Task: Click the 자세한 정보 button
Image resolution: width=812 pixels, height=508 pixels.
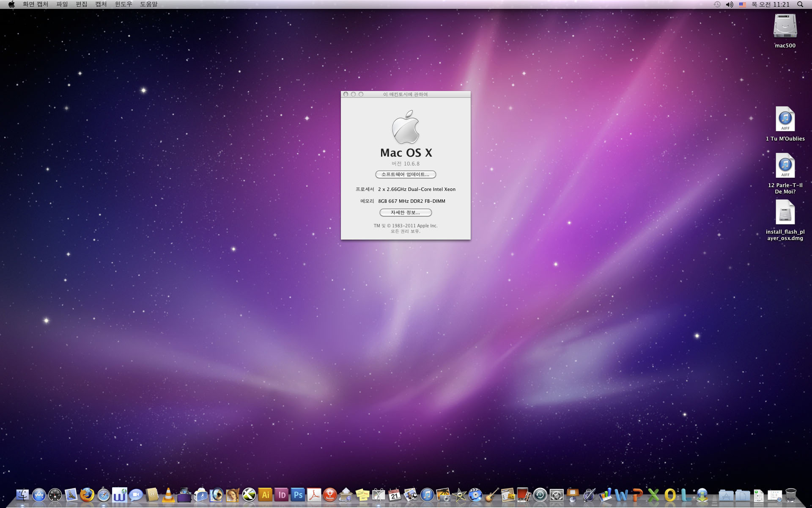Action: click(405, 213)
